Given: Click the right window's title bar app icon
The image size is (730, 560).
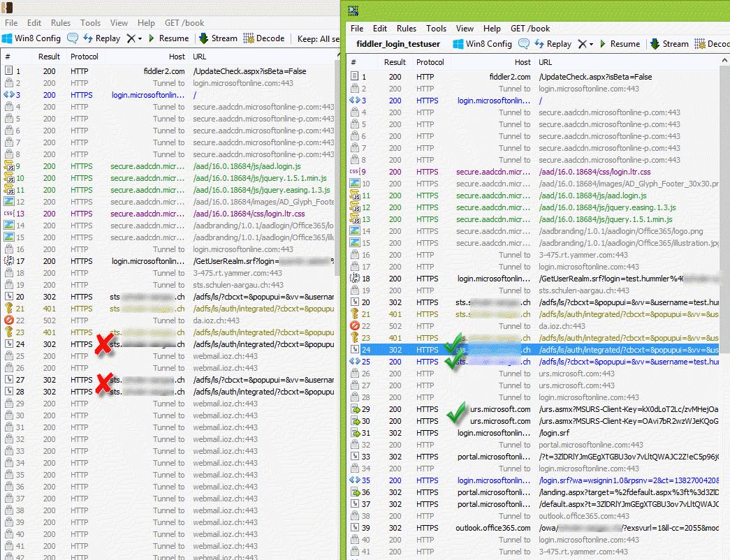Looking at the screenshot, I should coord(353,10).
